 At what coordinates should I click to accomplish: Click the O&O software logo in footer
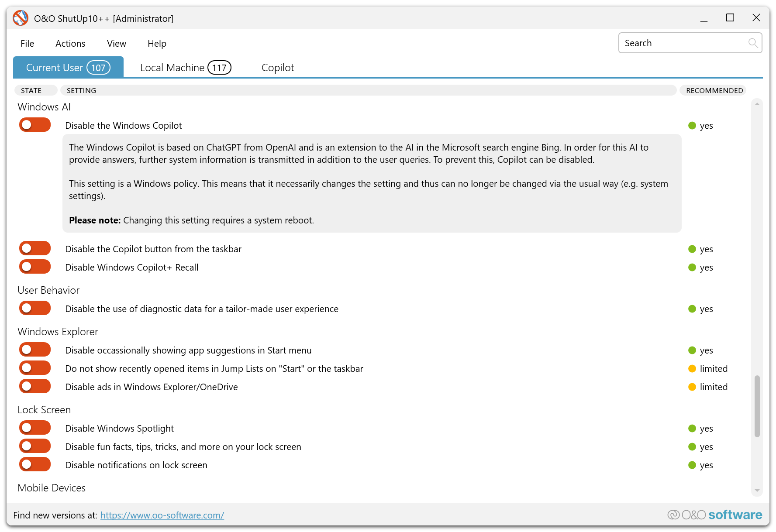click(715, 515)
